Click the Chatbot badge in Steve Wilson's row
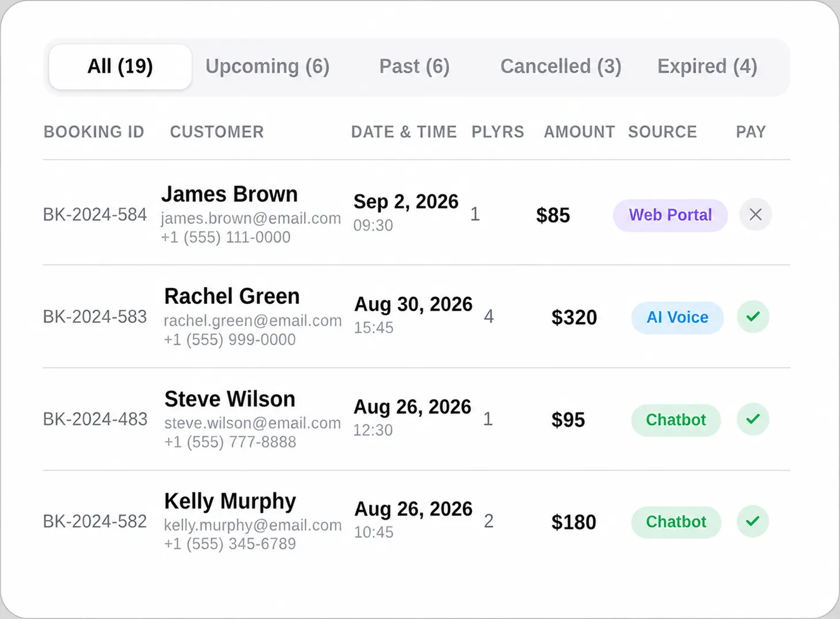Viewport: 840px width, 619px height. [676, 420]
